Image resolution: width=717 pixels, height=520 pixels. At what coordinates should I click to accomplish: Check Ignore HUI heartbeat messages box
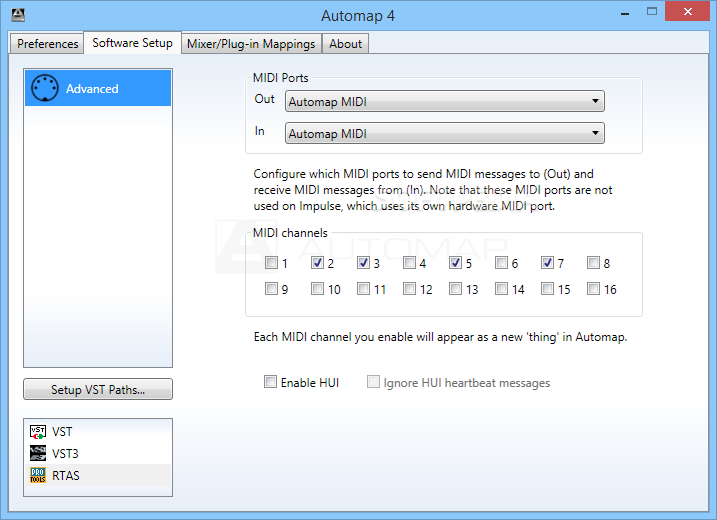click(x=373, y=381)
